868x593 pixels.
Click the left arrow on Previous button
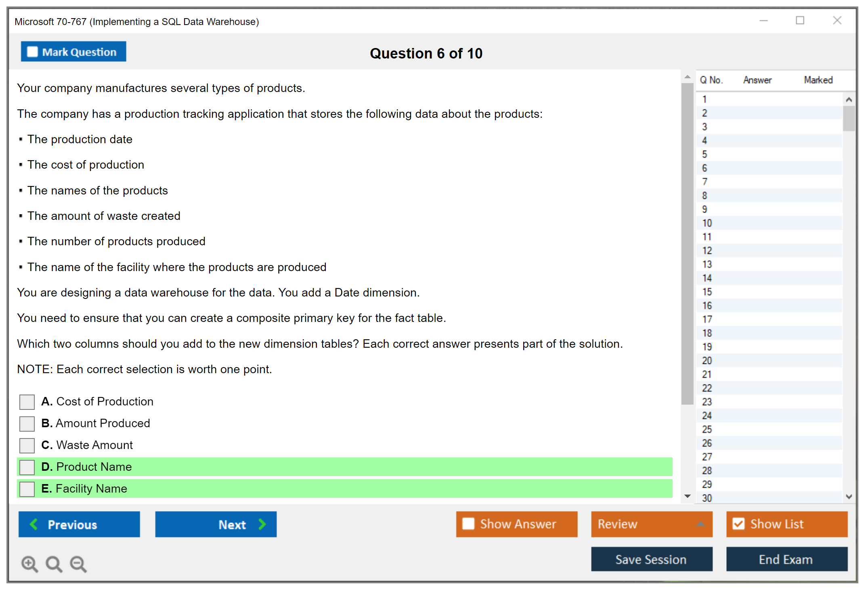click(34, 524)
